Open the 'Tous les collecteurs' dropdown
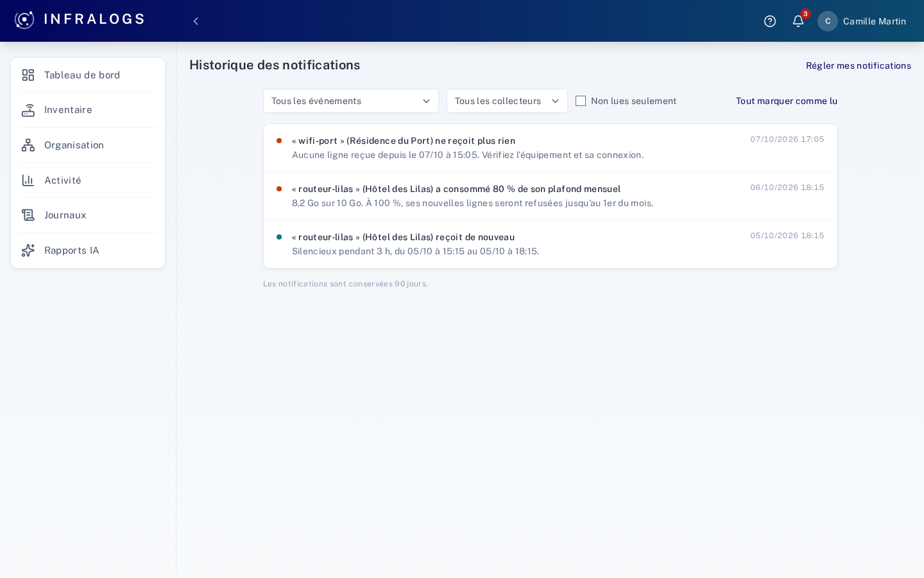Viewport: 924px width, 578px height. pos(507,101)
